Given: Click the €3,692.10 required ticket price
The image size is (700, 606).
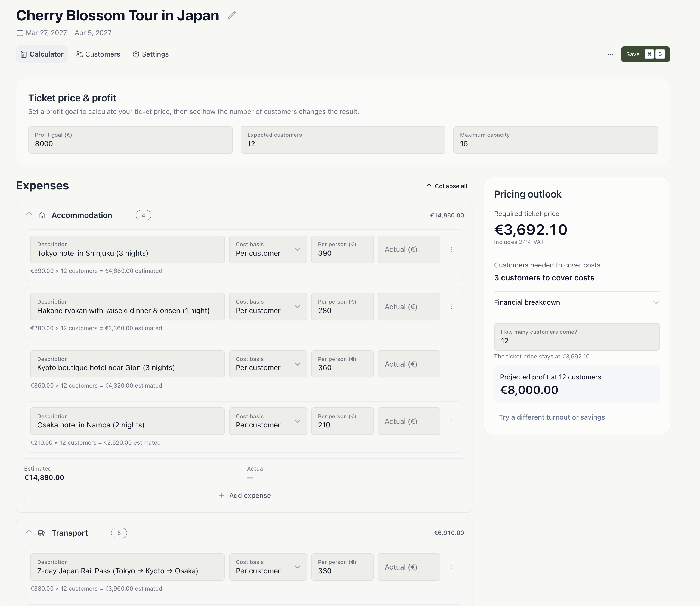Looking at the screenshot, I should [531, 230].
